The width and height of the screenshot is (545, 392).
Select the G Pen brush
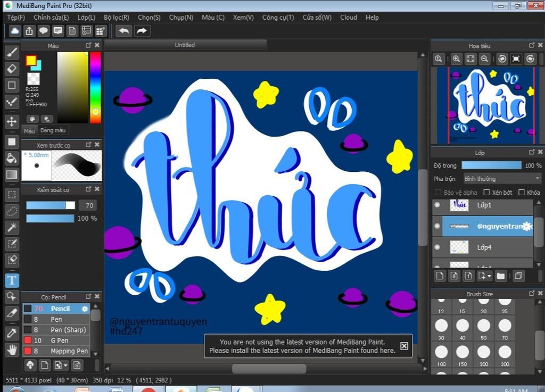click(x=56, y=340)
